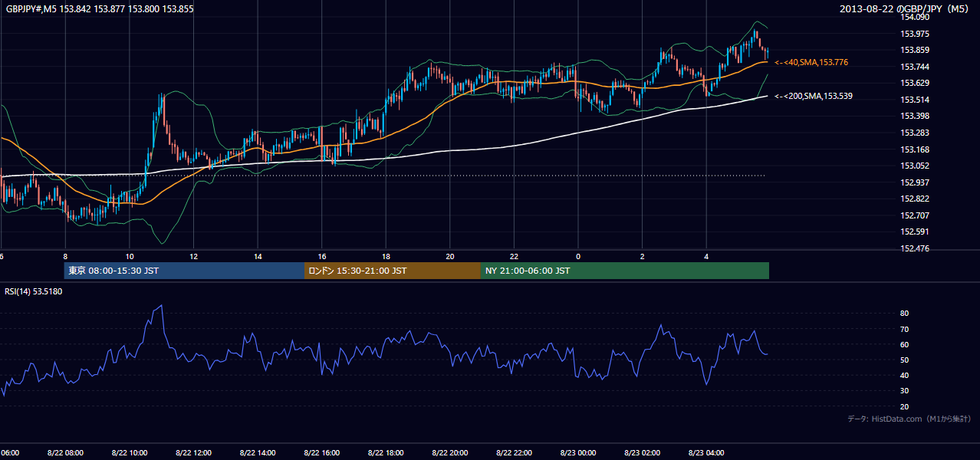Click the 8/22 18:00 bottom time label
This screenshot has height=460, width=980.
(x=386, y=453)
